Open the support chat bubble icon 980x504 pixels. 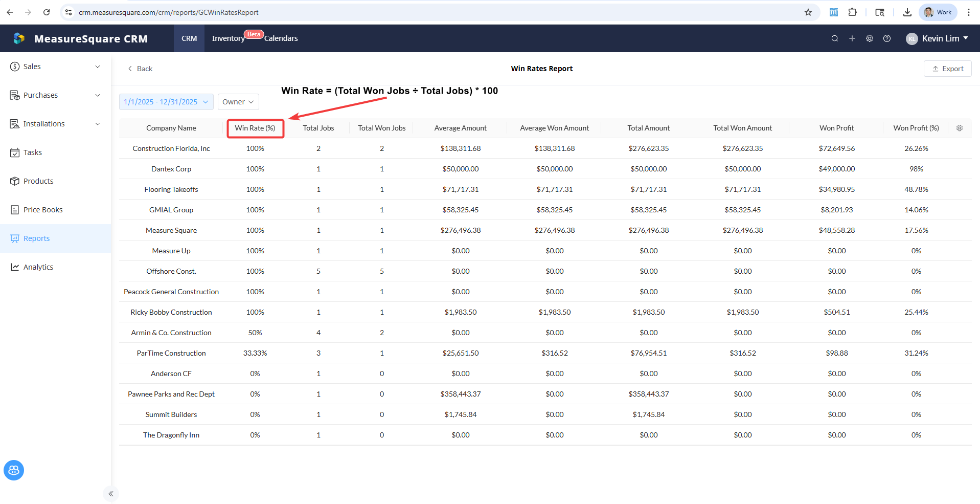pyautogui.click(x=14, y=470)
